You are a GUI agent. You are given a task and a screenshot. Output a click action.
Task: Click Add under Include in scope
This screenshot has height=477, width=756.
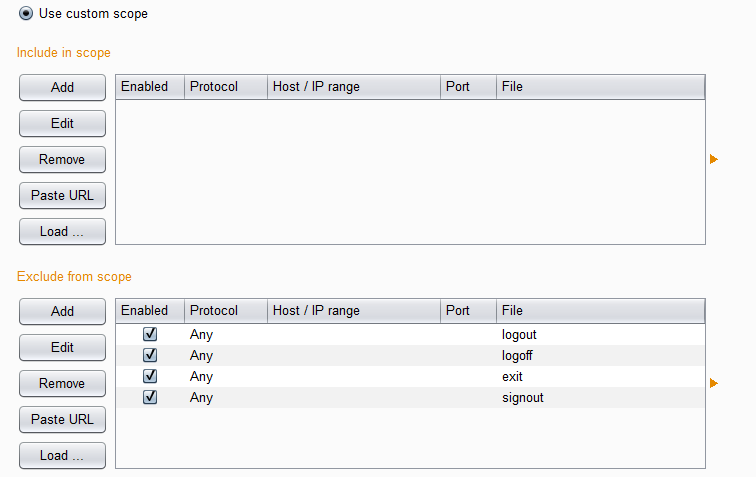point(62,88)
